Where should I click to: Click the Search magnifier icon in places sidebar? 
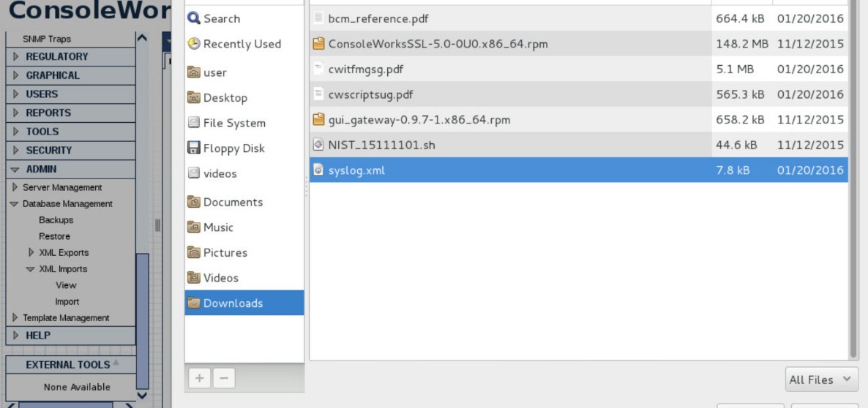(194, 18)
